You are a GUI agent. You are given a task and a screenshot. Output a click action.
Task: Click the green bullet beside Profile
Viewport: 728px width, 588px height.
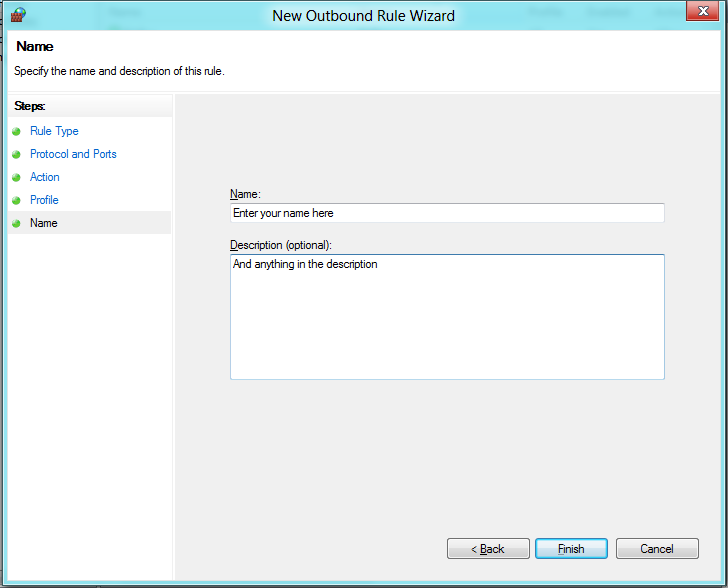(x=16, y=200)
